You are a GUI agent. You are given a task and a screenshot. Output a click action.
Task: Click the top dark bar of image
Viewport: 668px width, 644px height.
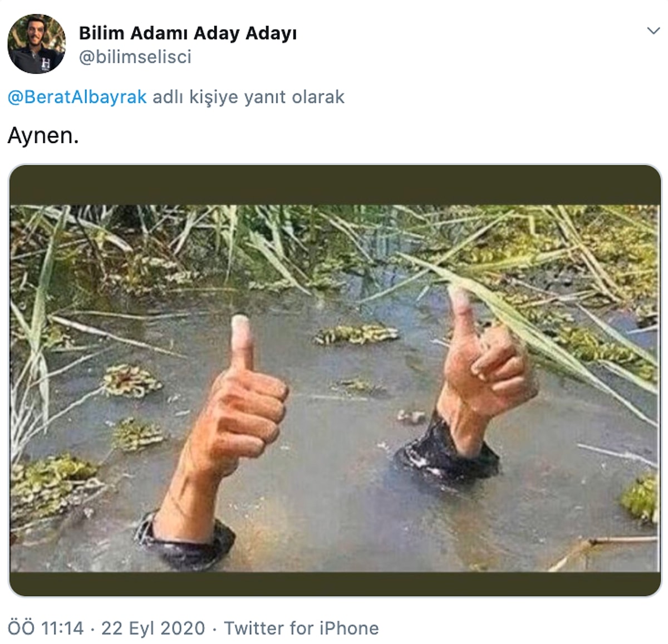(335, 185)
